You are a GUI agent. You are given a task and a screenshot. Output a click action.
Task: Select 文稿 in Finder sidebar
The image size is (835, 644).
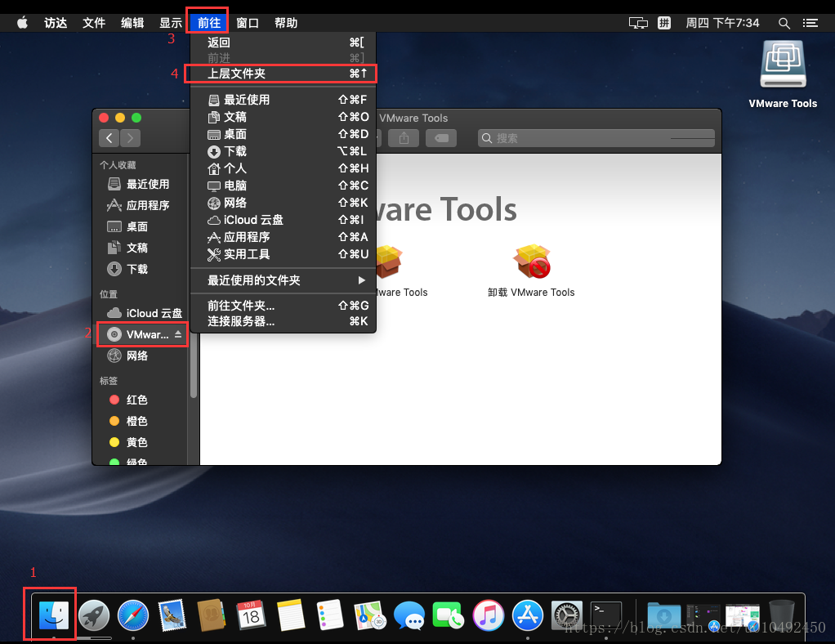pyautogui.click(x=140, y=248)
